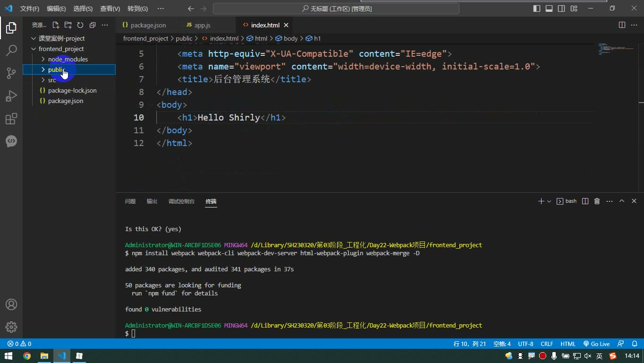Create a new folder in explorer
Screen dimensions: 644x363
coord(68,25)
